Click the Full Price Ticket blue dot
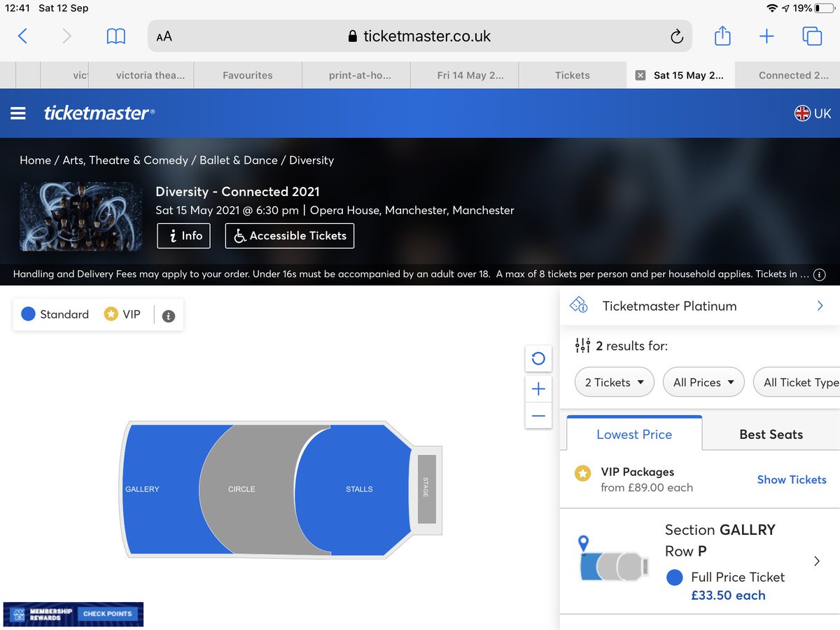 [x=675, y=577]
